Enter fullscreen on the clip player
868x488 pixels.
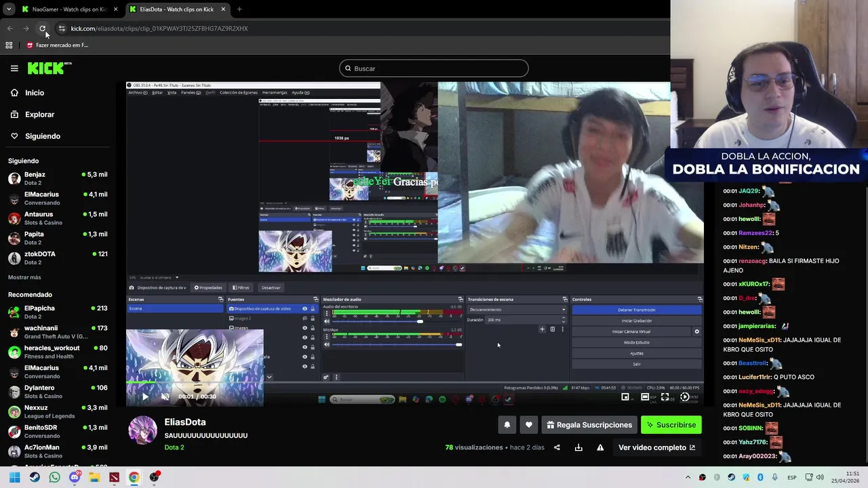tap(665, 397)
